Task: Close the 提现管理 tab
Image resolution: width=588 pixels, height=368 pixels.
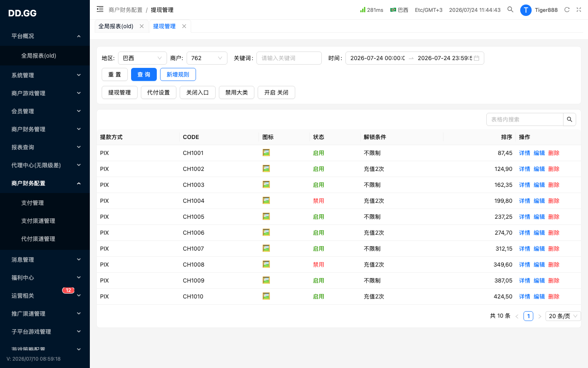Action: (x=184, y=26)
